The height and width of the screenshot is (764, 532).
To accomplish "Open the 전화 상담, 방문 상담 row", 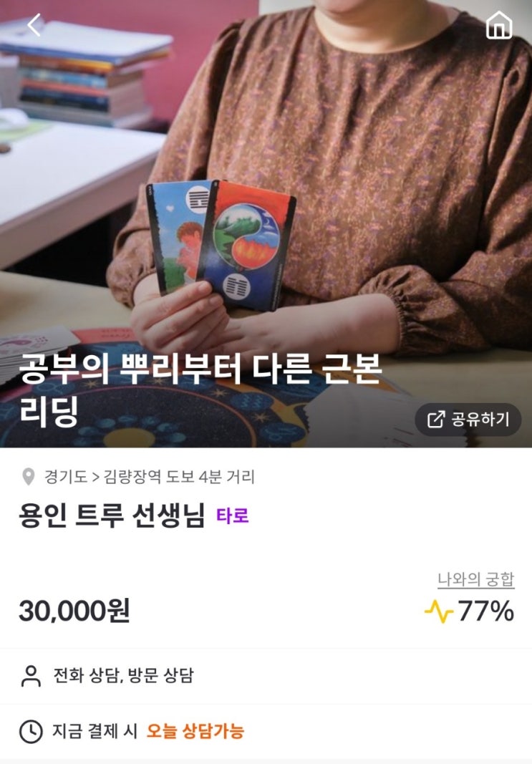I will point(266,676).
